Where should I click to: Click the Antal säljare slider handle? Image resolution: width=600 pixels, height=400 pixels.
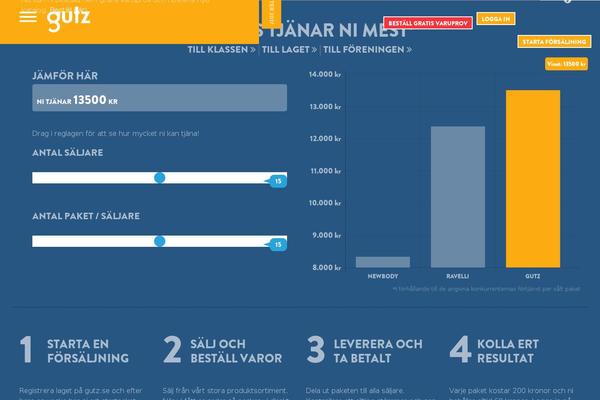tap(160, 178)
